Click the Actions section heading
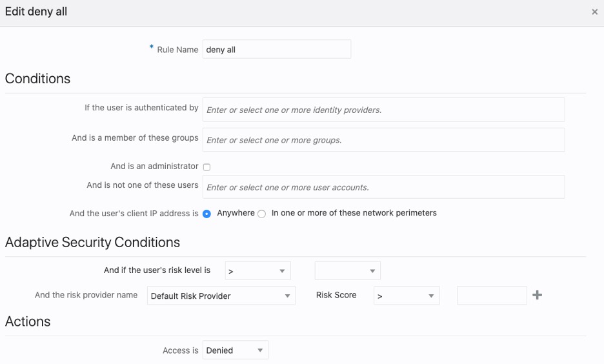604x364 pixels. (28, 321)
